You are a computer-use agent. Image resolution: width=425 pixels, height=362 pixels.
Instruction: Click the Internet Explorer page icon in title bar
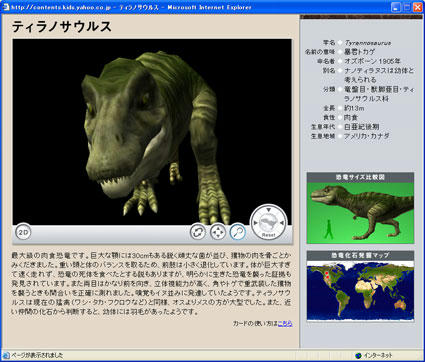pyautogui.click(x=6, y=7)
